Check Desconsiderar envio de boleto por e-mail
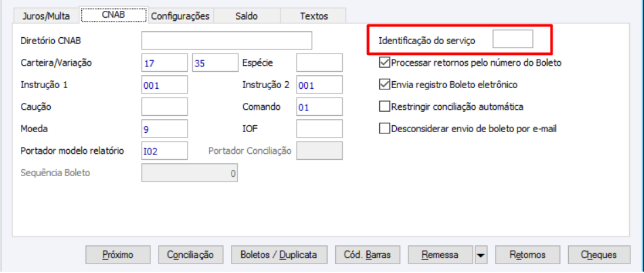 [385, 128]
